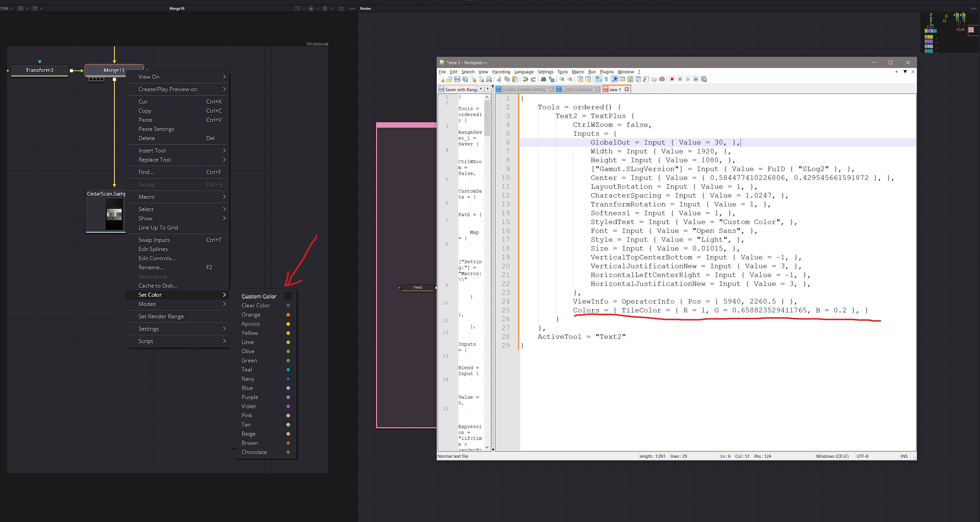Click the green Undo arrow in Notepad++

click(x=525, y=79)
